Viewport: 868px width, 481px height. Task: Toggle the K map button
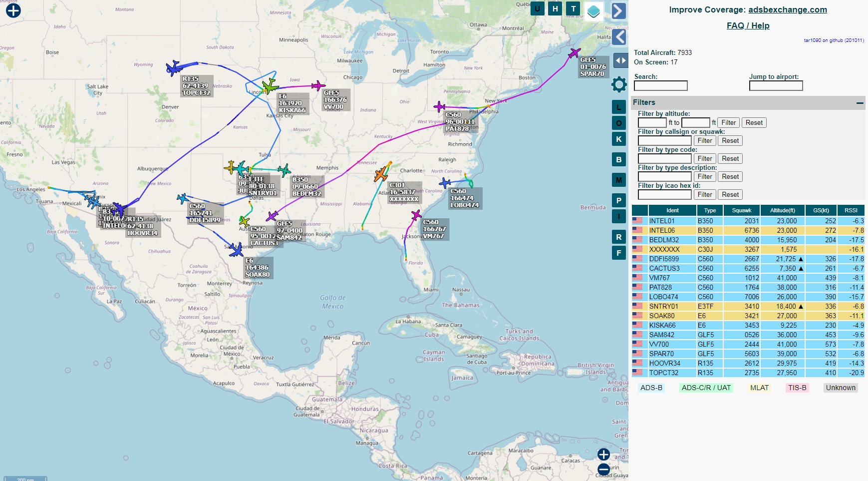pos(619,139)
